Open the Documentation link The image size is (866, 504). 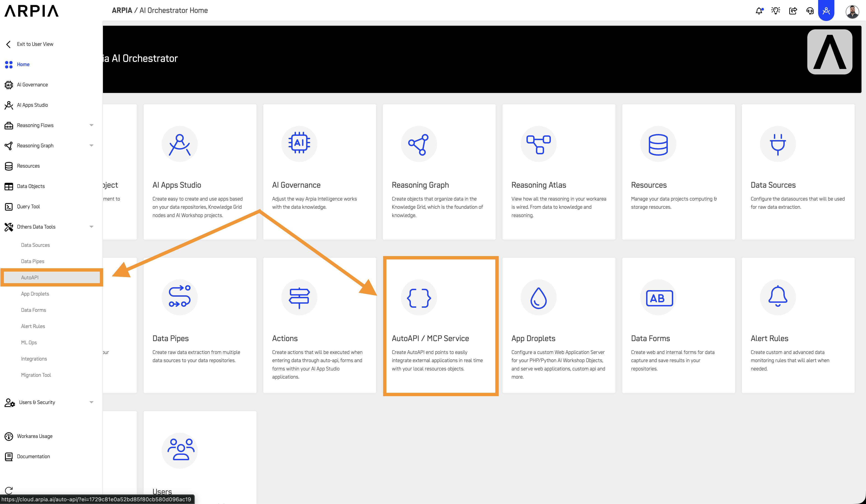pyautogui.click(x=33, y=456)
